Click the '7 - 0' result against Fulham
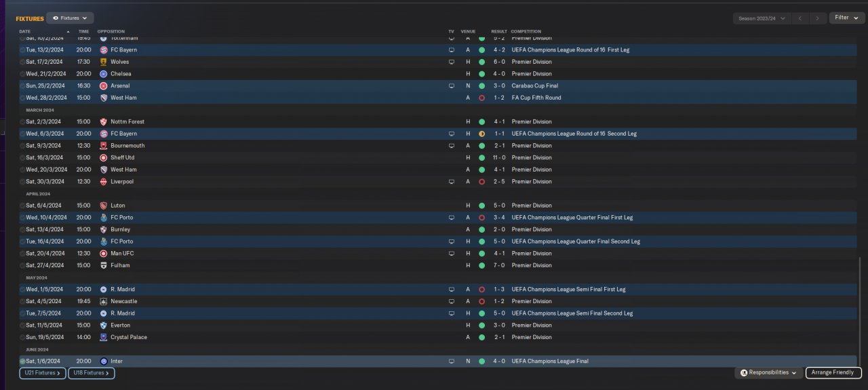This screenshot has height=390, width=868. point(499,265)
